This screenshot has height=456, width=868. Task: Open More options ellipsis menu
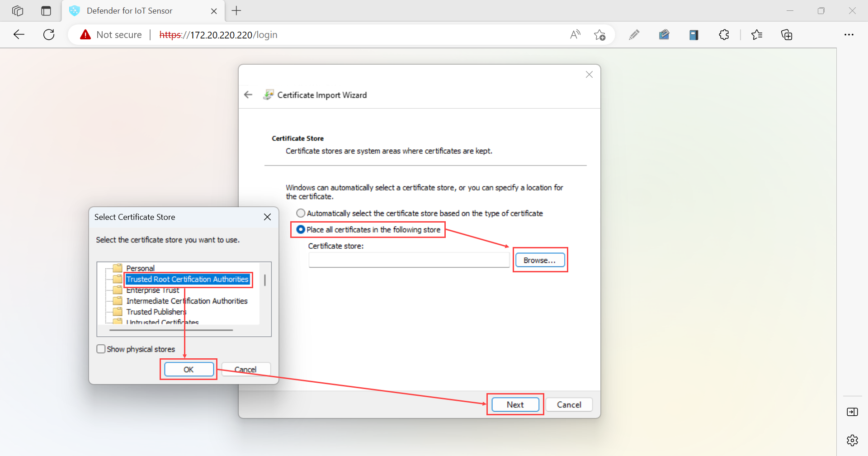tap(849, 34)
